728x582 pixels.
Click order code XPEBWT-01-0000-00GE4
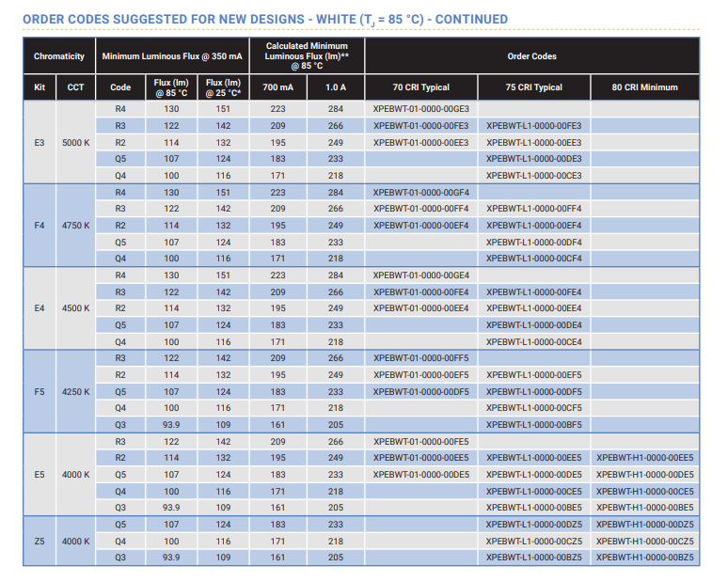click(421, 275)
